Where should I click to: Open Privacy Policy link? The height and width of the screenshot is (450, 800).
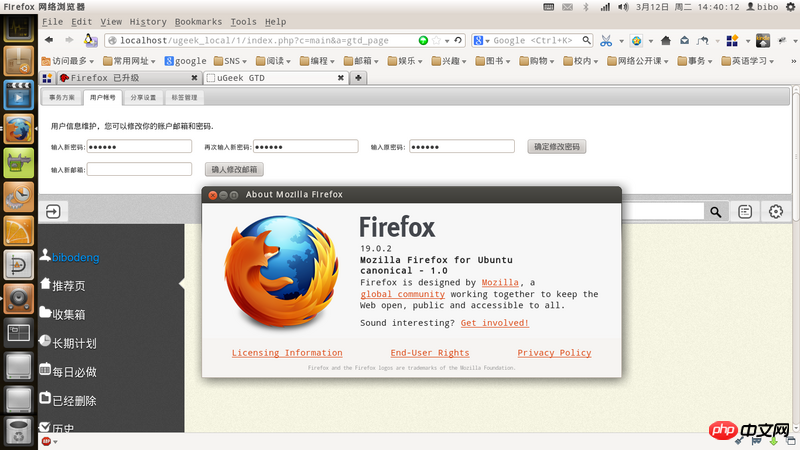pyautogui.click(x=554, y=353)
